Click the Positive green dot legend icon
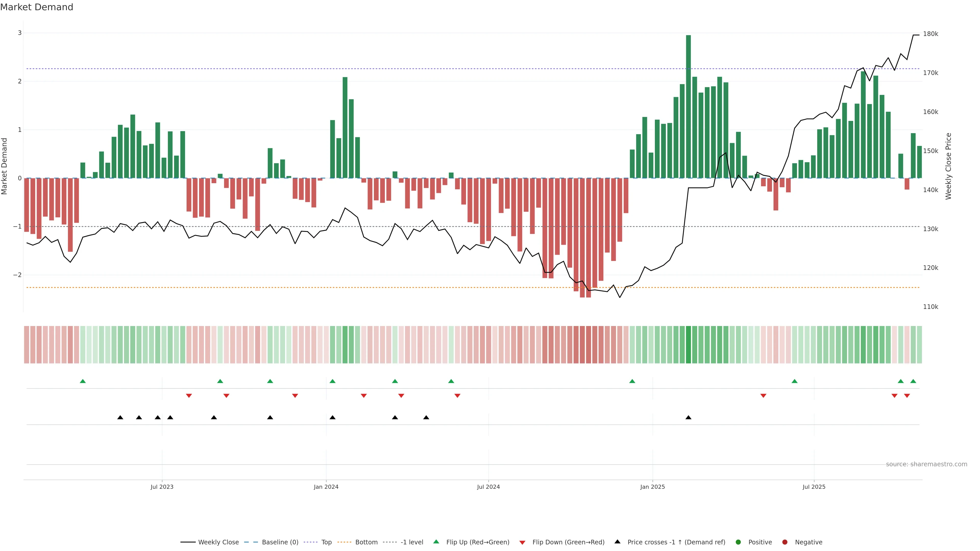 (738, 542)
